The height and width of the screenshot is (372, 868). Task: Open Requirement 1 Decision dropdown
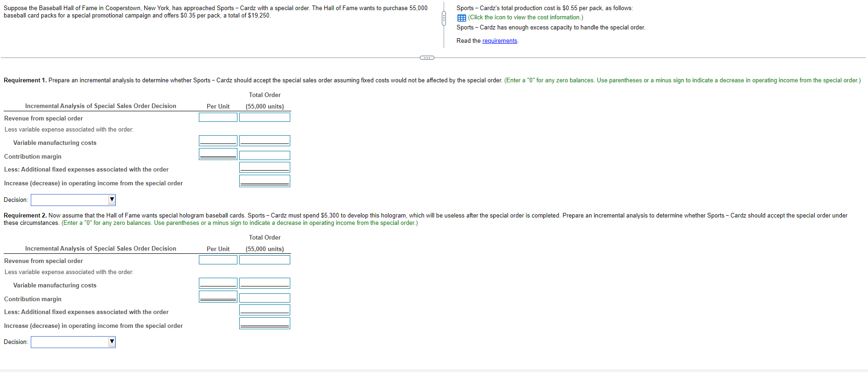coord(73,200)
